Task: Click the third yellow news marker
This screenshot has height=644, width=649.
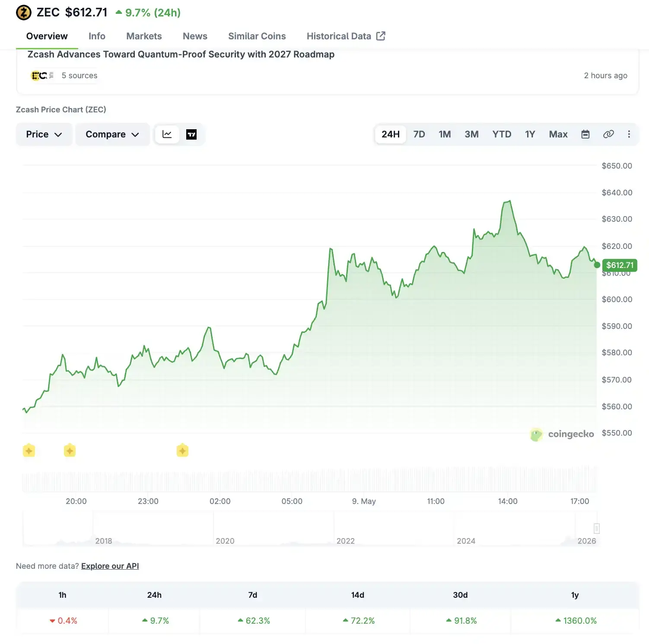Action: [x=182, y=450]
